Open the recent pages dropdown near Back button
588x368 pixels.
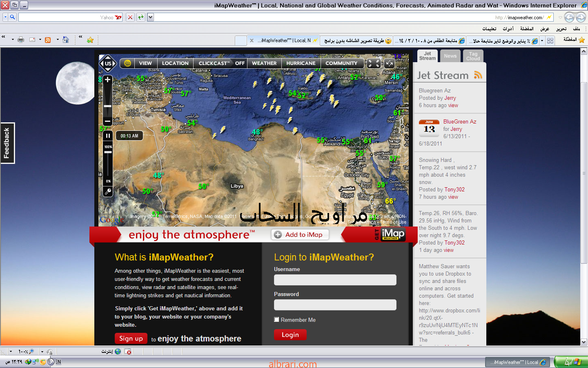pyautogui.click(x=560, y=17)
